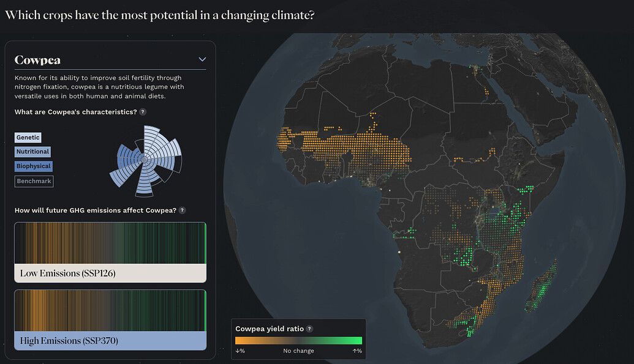Open help about future GHG emissions effects
The height and width of the screenshot is (364, 634).
[x=182, y=210]
